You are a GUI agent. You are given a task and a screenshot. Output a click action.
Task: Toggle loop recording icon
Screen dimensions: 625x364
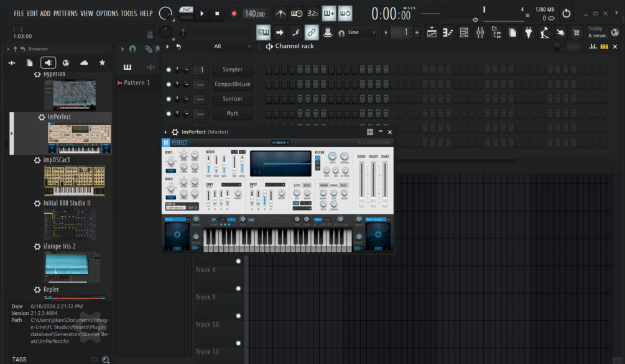click(x=345, y=14)
